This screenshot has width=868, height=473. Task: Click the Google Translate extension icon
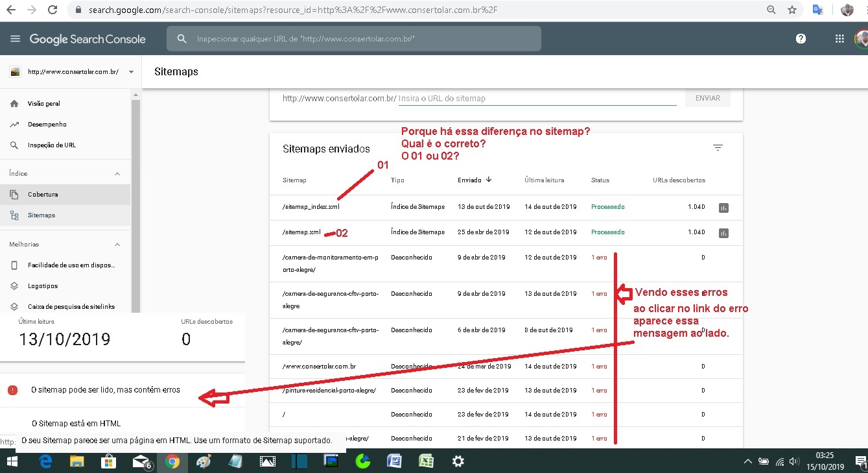pyautogui.click(x=818, y=10)
